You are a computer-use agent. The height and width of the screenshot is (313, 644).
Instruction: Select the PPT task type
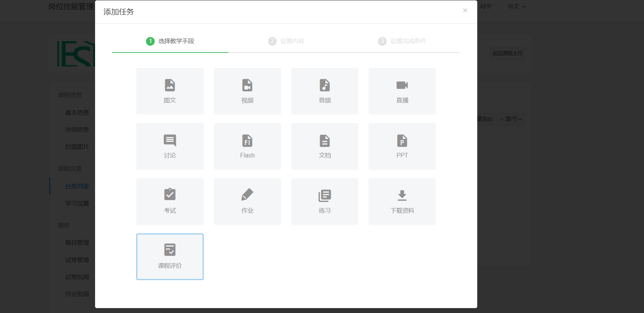click(402, 146)
